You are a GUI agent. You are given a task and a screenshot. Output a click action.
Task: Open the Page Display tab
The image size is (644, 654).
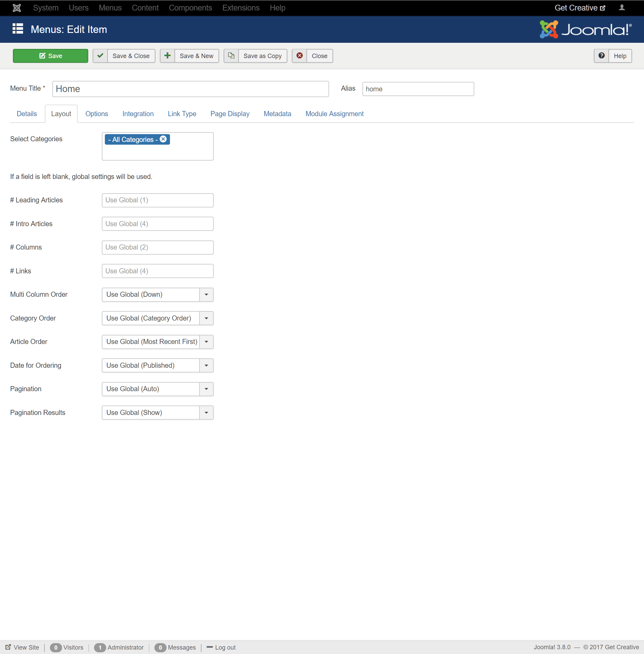pos(230,114)
